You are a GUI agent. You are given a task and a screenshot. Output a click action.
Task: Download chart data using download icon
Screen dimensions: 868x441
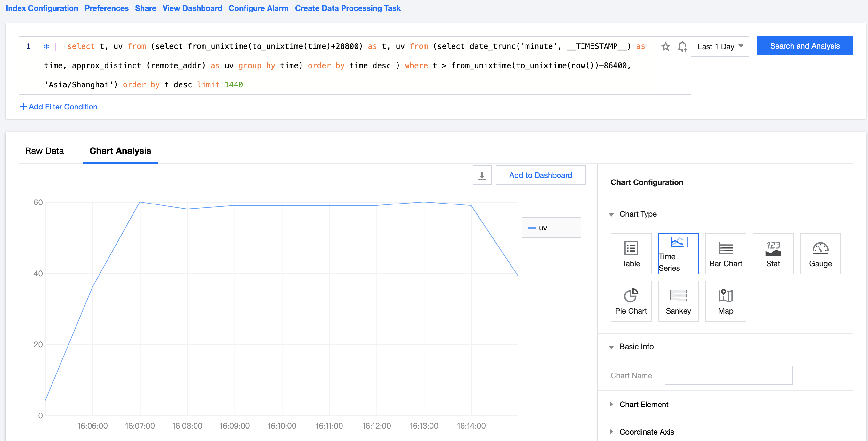click(x=482, y=175)
